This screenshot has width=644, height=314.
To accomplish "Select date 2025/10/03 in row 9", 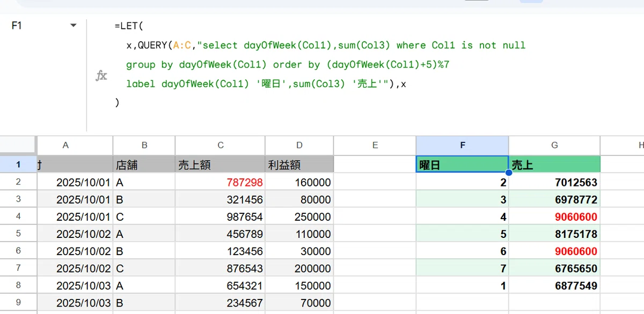I will pyautogui.click(x=75, y=303).
